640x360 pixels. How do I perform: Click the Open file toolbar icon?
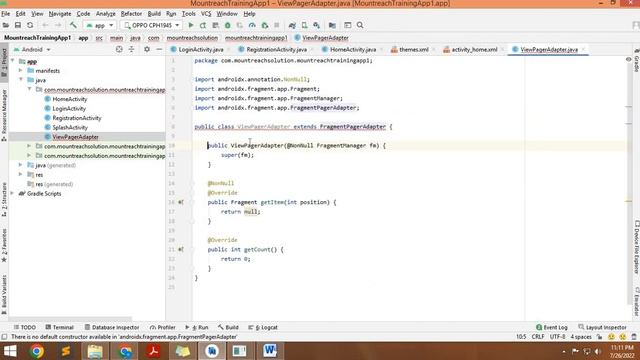pyautogui.click(x=6, y=25)
